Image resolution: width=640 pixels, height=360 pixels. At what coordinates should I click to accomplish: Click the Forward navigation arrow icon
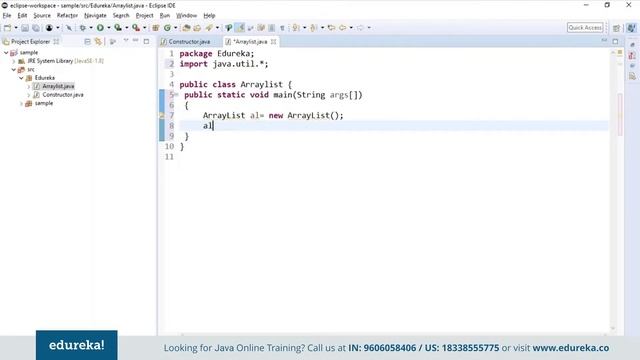[360, 28]
